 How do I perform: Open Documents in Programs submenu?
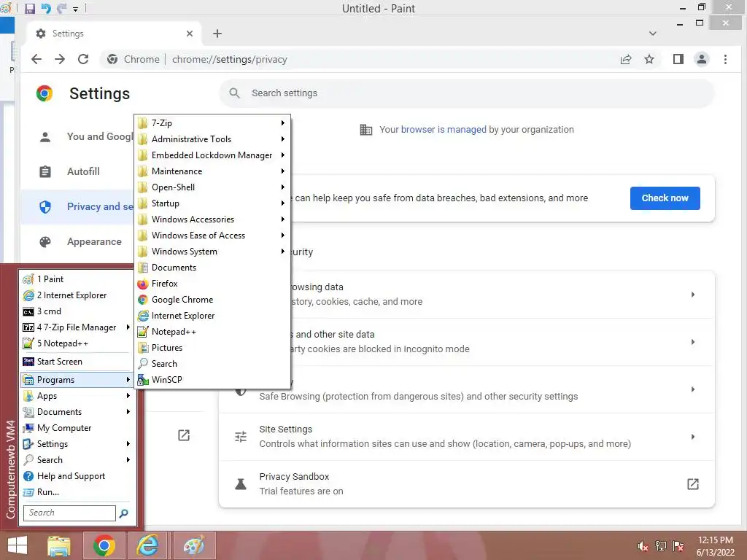point(212,268)
